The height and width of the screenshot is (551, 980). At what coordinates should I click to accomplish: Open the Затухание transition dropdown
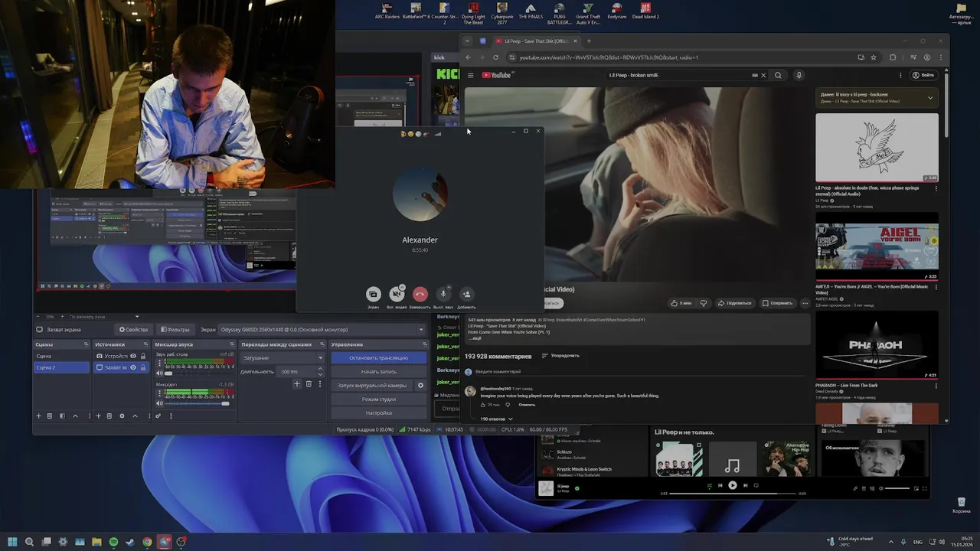pos(283,357)
